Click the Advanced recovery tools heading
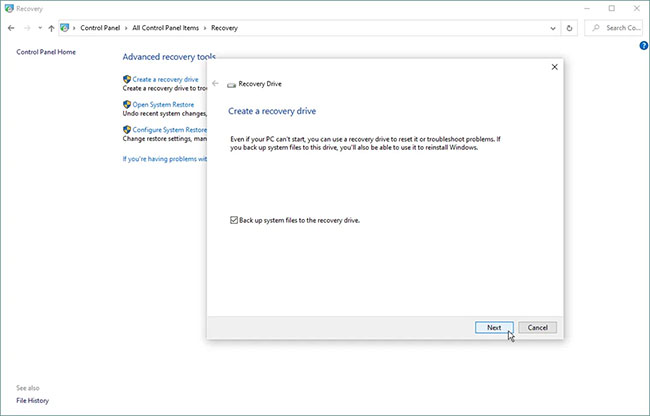This screenshot has height=416, width=650. point(169,57)
